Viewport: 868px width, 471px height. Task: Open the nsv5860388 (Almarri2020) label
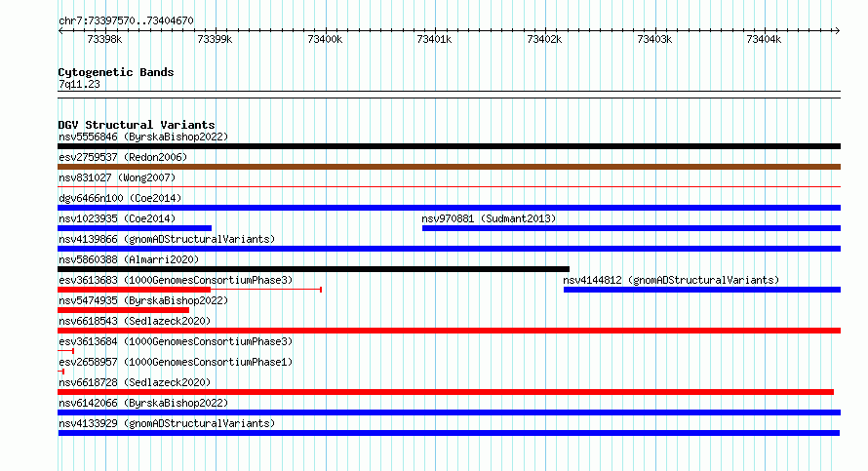point(129,259)
